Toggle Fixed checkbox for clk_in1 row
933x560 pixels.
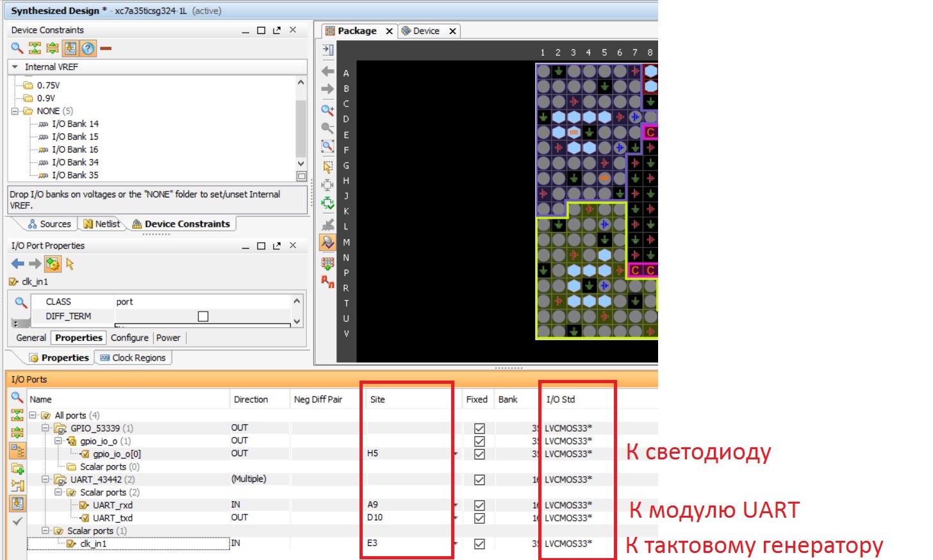click(479, 544)
